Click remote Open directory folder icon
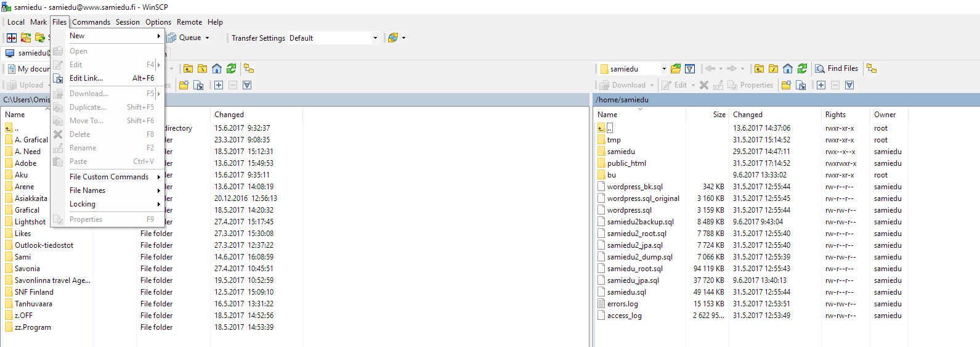 coord(676,68)
